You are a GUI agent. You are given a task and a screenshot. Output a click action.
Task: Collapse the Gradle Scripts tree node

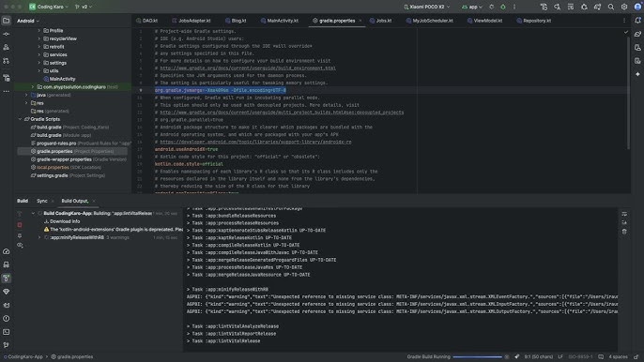coord(20,119)
